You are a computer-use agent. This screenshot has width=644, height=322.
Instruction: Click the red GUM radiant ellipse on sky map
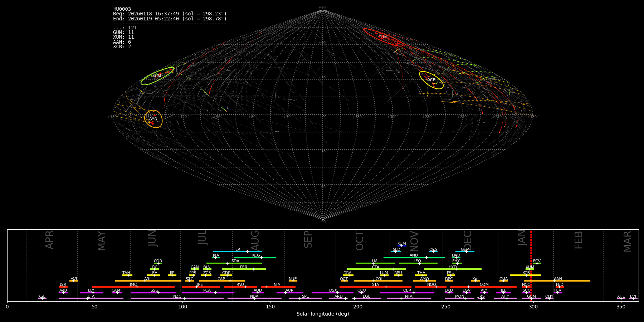click(383, 37)
